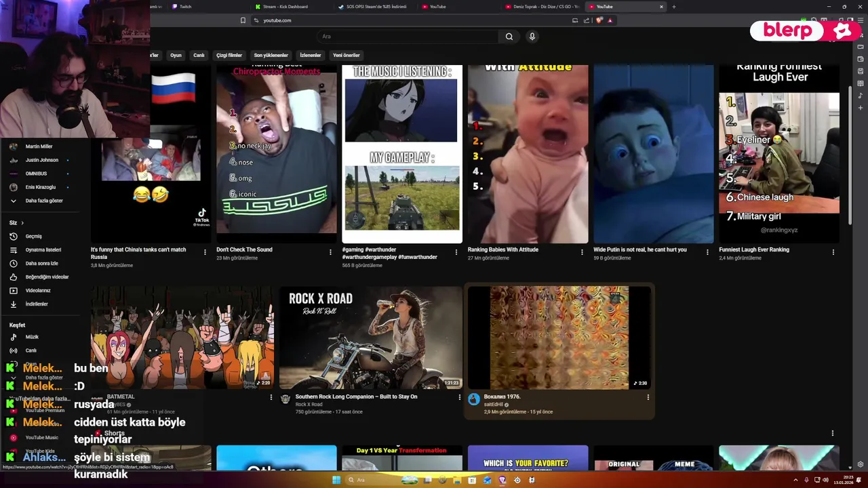Show hidden system tray icons
Screen dimensions: 868x488
796,480
